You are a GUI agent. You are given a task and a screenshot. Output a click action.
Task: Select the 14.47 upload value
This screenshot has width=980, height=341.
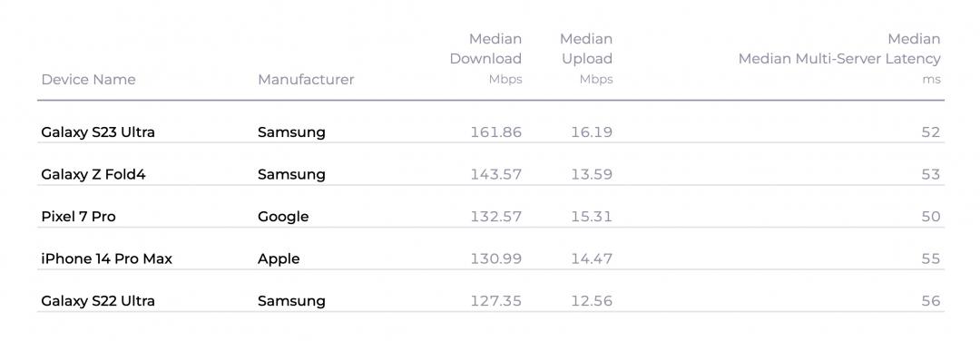592,258
